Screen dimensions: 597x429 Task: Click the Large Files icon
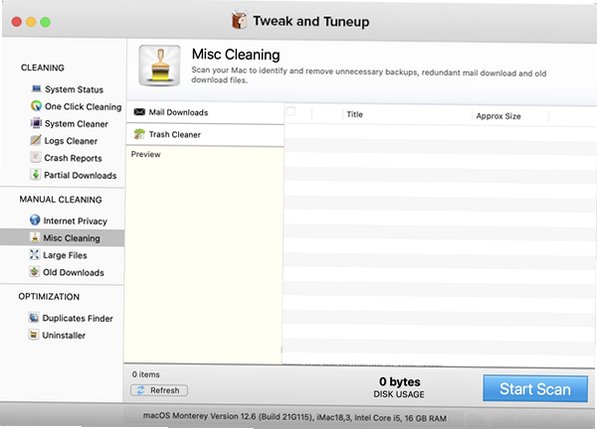(x=34, y=254)
